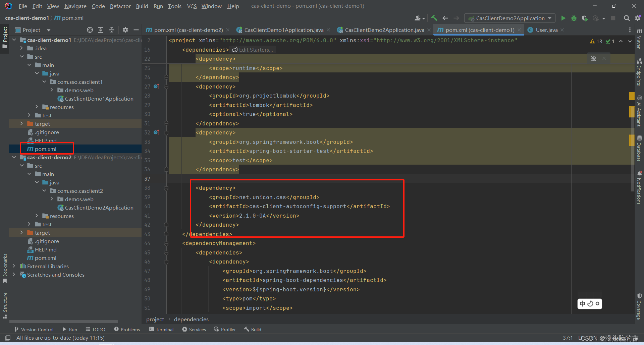Open the Structure tool window
This screenshot has height=345, width=644.
[x=5, y=305]
